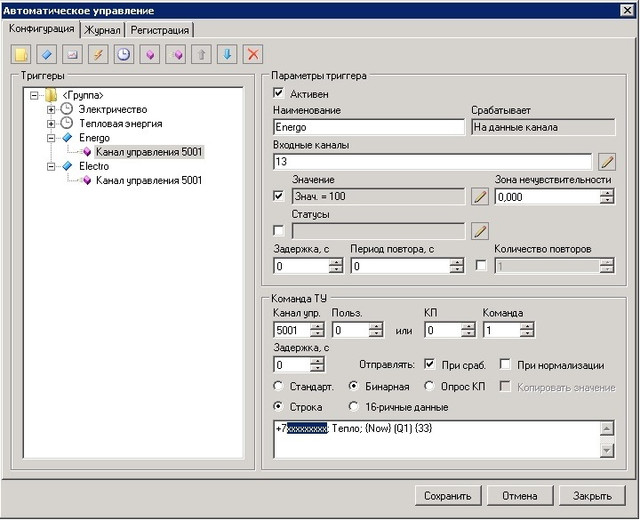The image size is (640, 520).
Task: Click pencil edit icon for input channels
Action: [607, 162]
